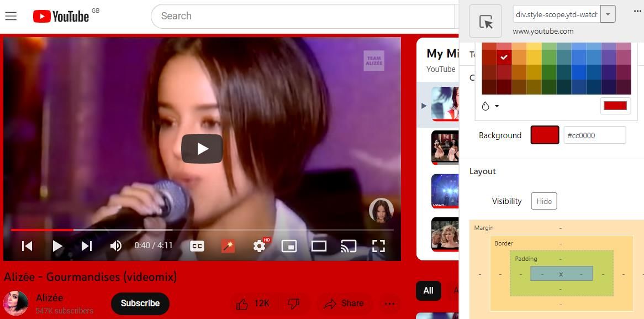Edit the #cc0000 hex color field
The image size is (644, 319).
[595, 135]
